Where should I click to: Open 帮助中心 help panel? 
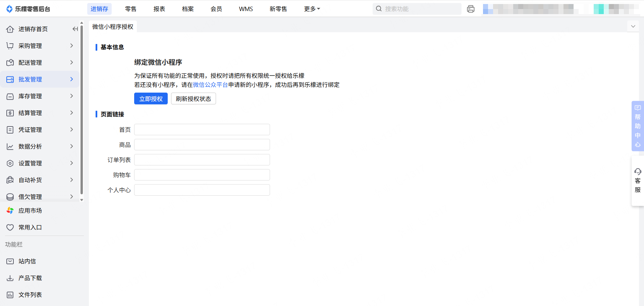point(638,126)
